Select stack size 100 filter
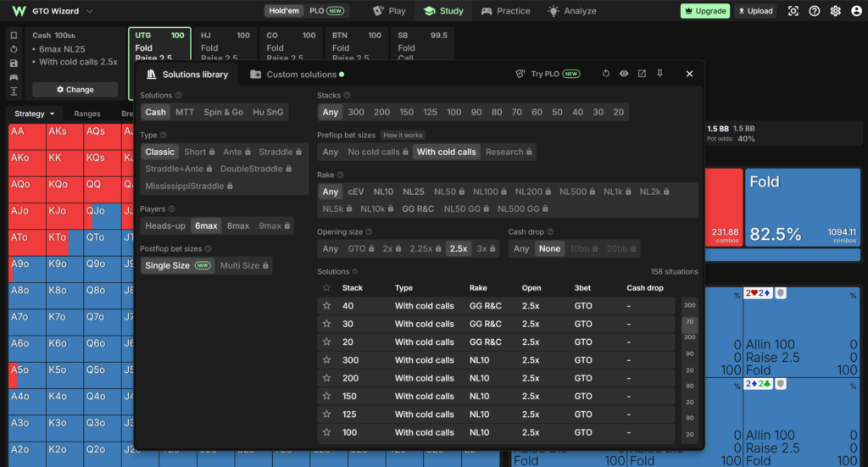The height and width of the screenshot is (467, 868). click(x=454, y=113)
